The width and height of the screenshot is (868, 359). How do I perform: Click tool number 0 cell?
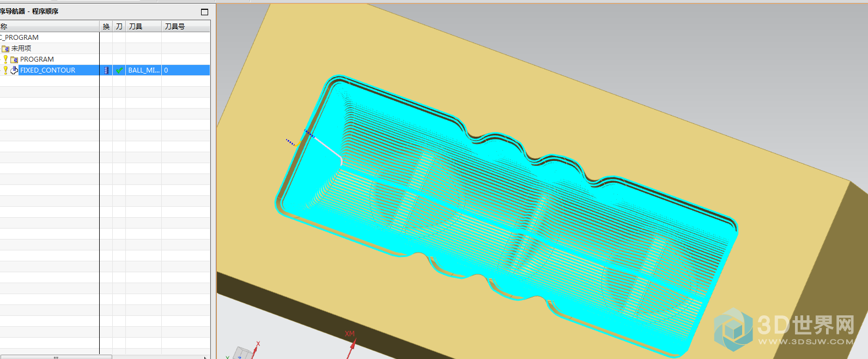click(x=186, y=70)
